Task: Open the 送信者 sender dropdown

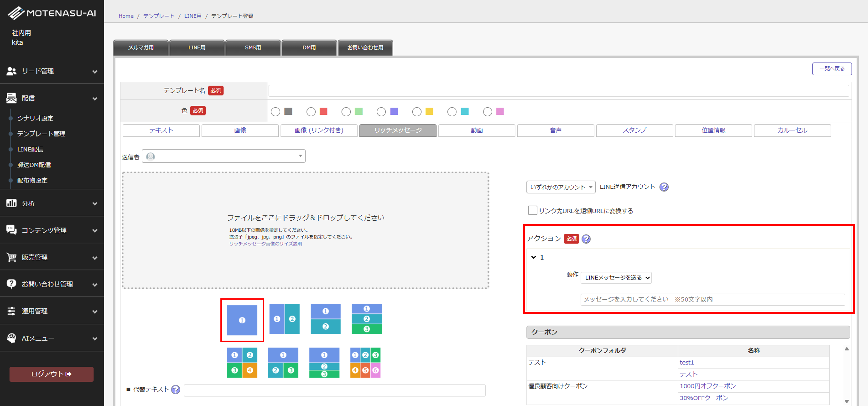Action: 224,156
